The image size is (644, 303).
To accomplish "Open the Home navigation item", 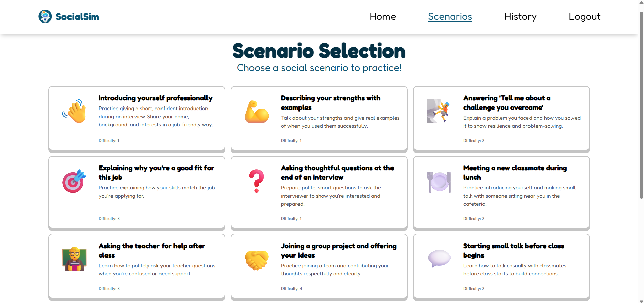I will (x=382, y=16).
